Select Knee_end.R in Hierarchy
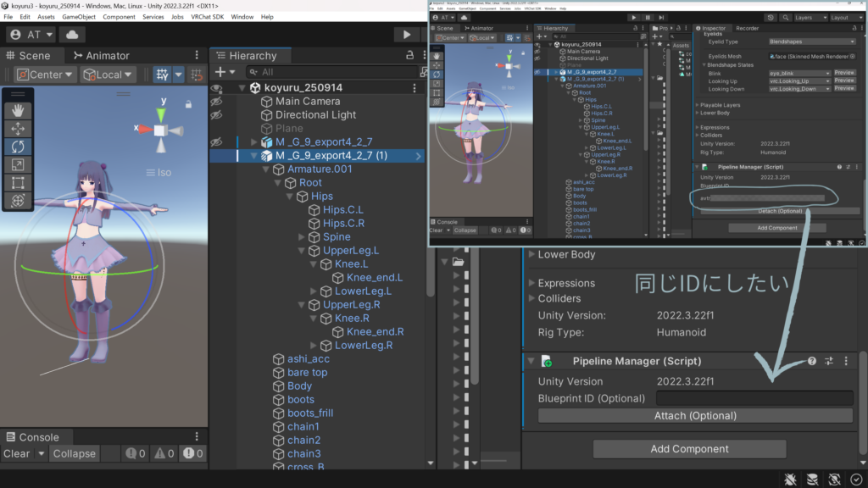This screenshot has width=868, height=488. (x=376, y=331)
